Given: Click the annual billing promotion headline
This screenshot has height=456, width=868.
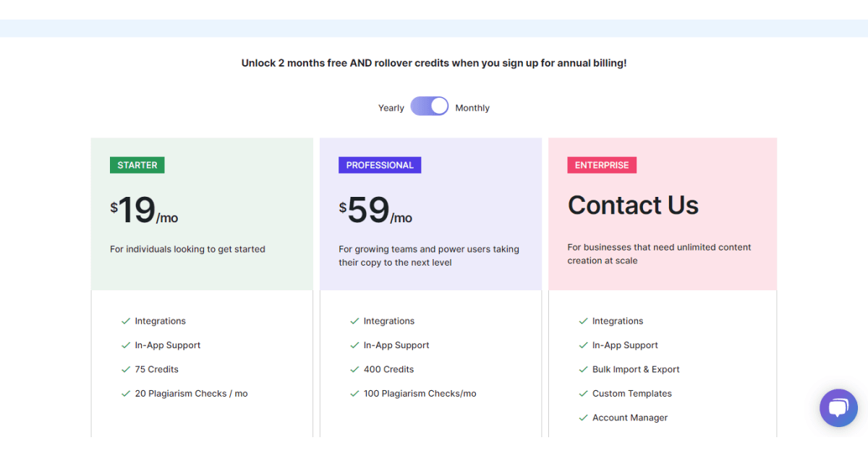Looking at the screenshot, I should pyautogui.click(x=434, y=63).
